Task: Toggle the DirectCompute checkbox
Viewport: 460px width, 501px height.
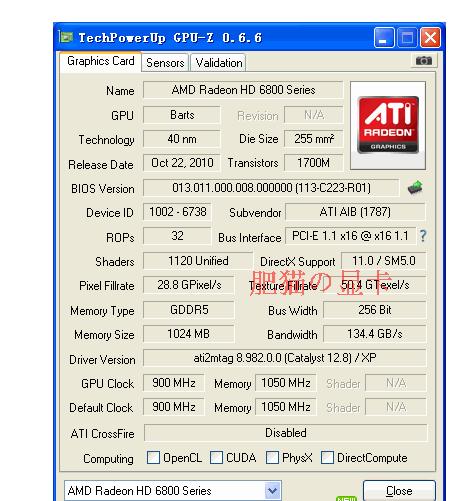Action: pyautogui.click(x=327, y=458)
